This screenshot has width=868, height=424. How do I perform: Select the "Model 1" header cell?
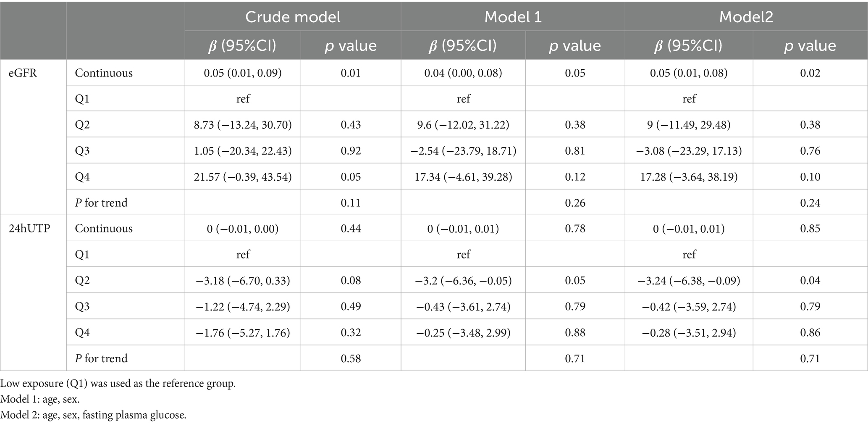coord(513,17)
